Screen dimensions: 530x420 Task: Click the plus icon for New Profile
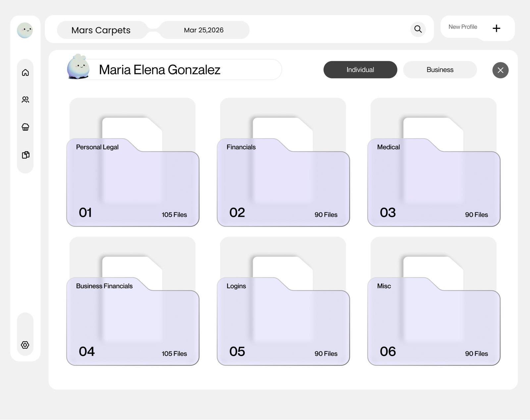point(496,28)
